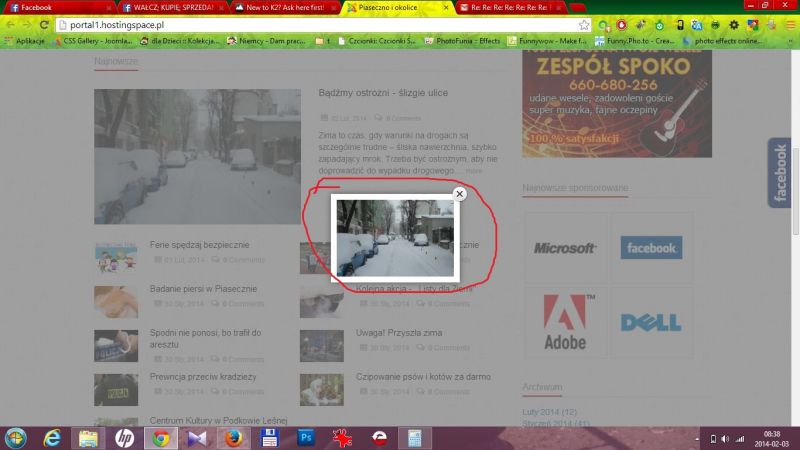Click the Ferie spędzaj bezpiecznie thumbnail
Viewport: 800px width, 450px height.
click(x=116, y=258)
